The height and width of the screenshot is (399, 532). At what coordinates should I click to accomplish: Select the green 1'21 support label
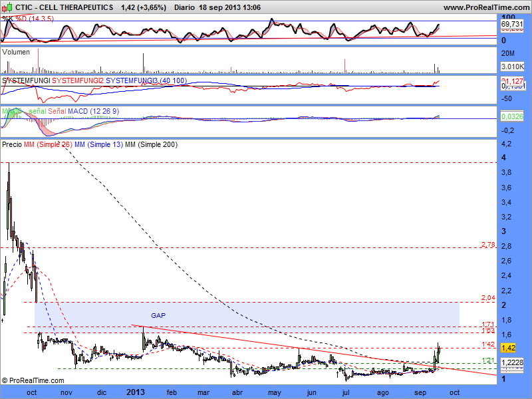(488, 360)
